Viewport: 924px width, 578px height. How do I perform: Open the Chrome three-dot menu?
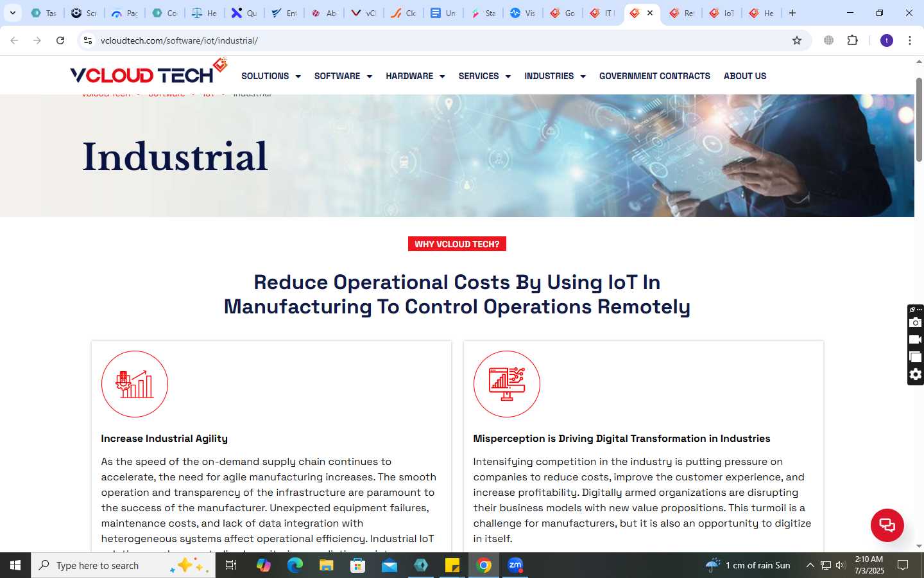(910, 40)
